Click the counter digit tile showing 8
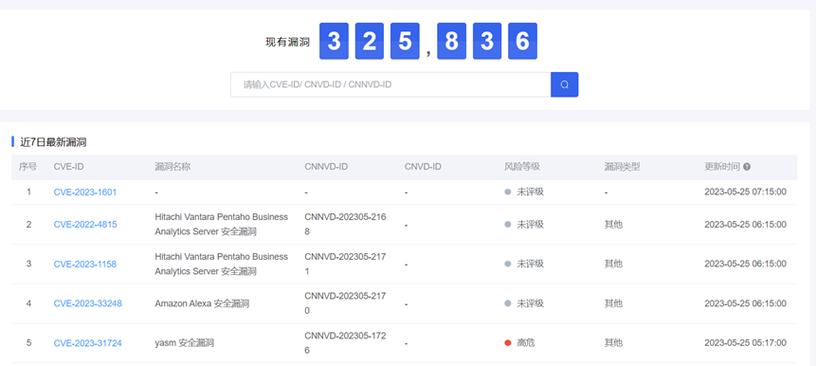 coord(452,41)
